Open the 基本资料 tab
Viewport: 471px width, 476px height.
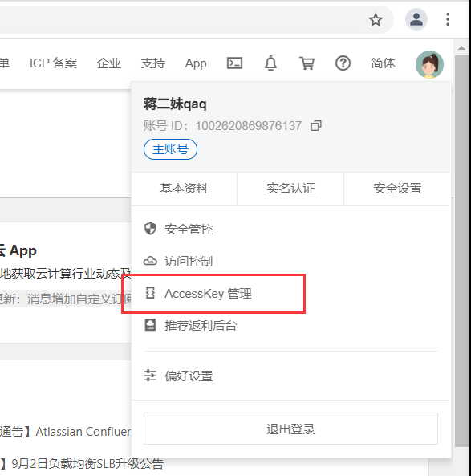point(185,189)
